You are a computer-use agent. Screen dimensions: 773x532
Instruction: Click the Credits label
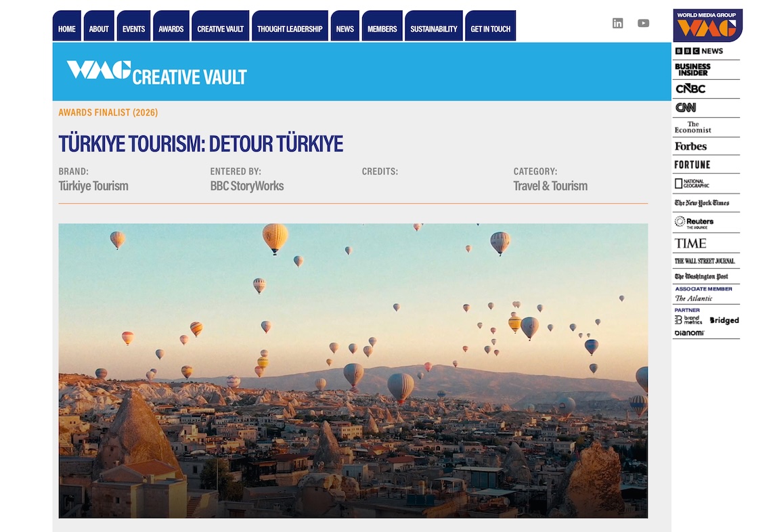point(380,172)
